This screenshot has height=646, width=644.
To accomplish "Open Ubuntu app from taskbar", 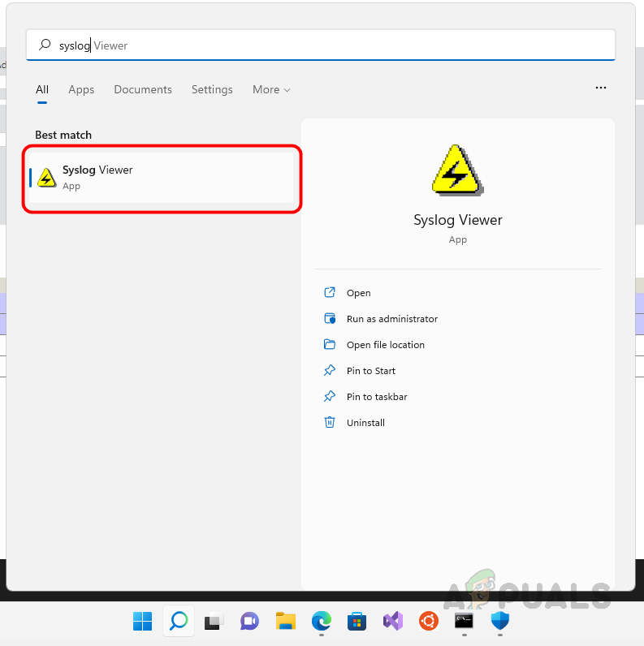I will pyautogui.click(x=429, y=621).
